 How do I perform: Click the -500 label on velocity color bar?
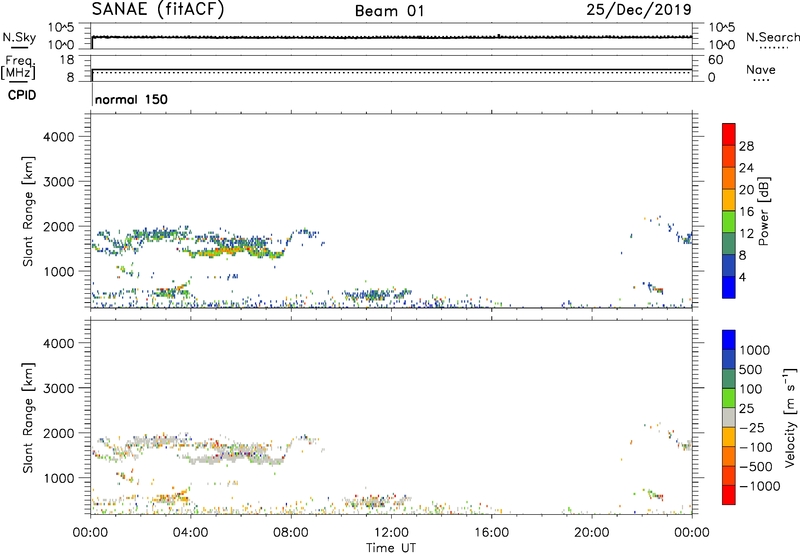[756, 466]
